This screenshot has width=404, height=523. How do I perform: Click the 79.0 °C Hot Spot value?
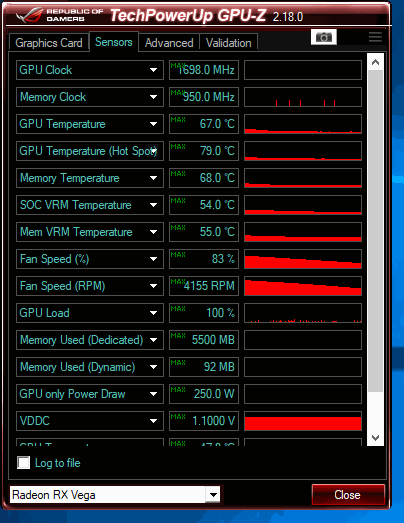click(204, 151)
